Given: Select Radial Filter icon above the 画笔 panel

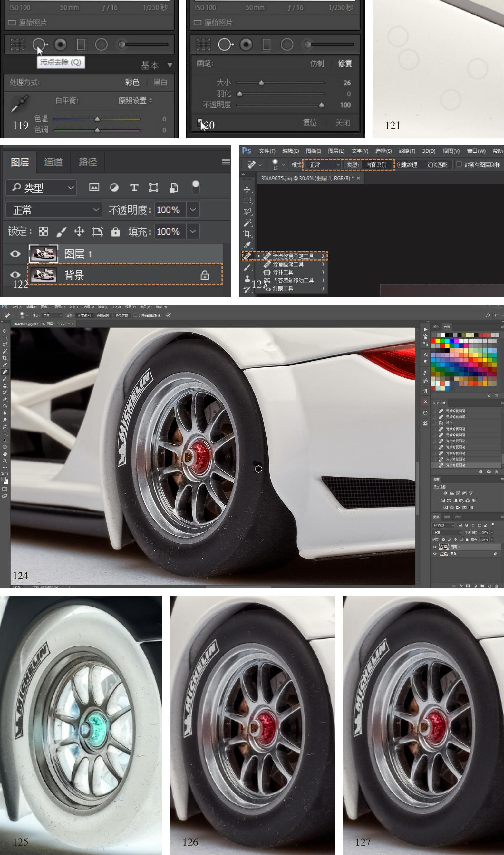Looking at the screenshot, I should (286, 44).
